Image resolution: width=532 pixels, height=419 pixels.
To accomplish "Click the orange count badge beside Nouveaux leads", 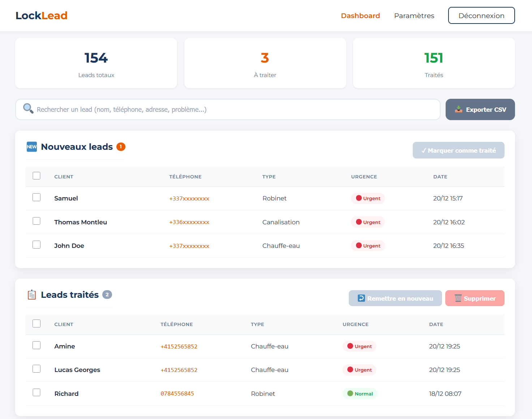I will coord(121,147).
